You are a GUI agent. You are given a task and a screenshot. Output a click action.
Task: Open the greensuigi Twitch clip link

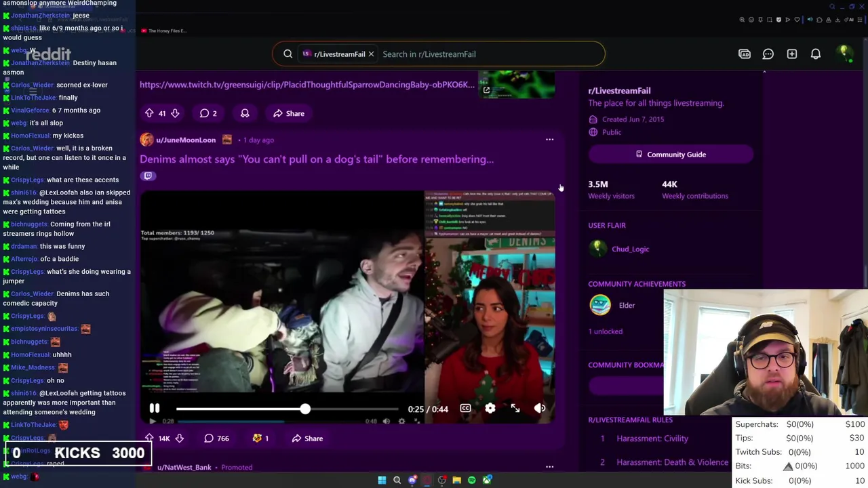point(307,85)
